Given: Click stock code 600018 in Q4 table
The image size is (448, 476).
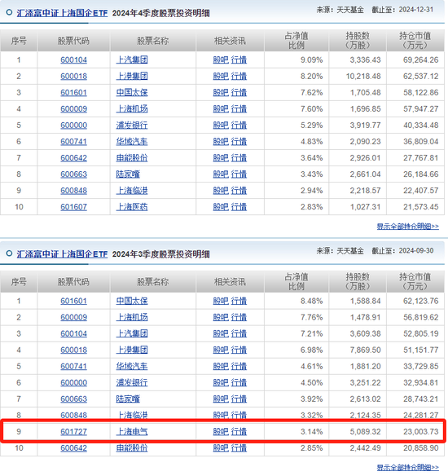Looking at the screenshot, I should [73, 76].
